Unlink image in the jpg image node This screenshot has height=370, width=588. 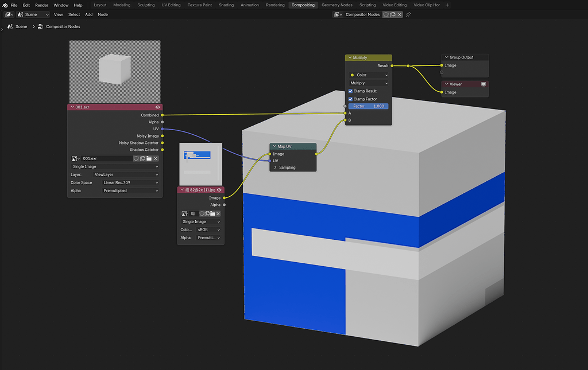click(x=218, y=213)
